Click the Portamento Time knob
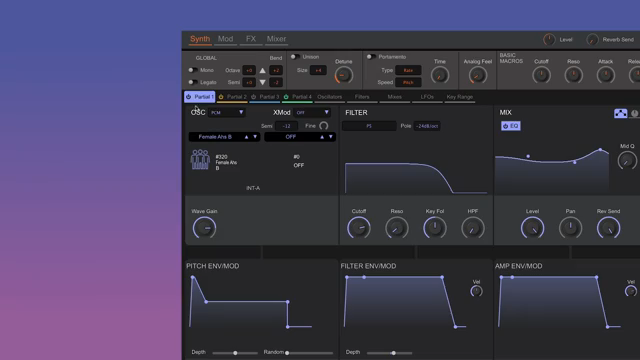The height and width of the screenshot is (360, 640). pyautogui.click(x=440, y=75)
